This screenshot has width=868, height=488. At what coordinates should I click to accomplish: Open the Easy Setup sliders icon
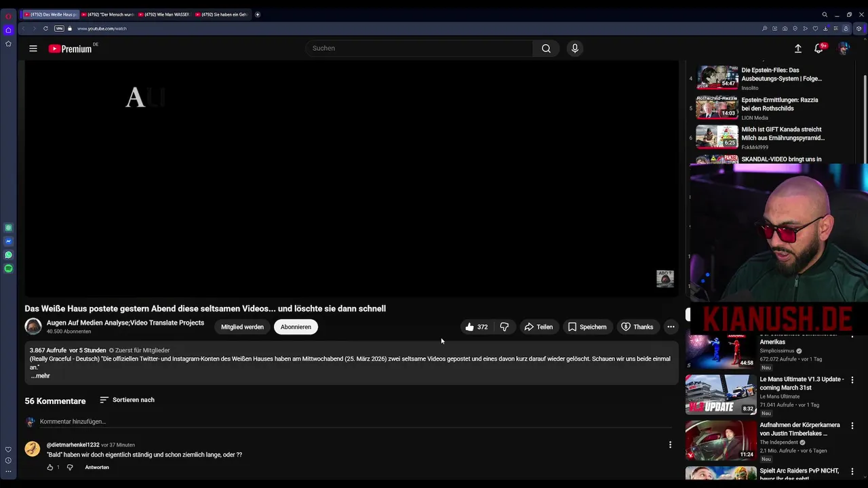[x=836, y=28]
